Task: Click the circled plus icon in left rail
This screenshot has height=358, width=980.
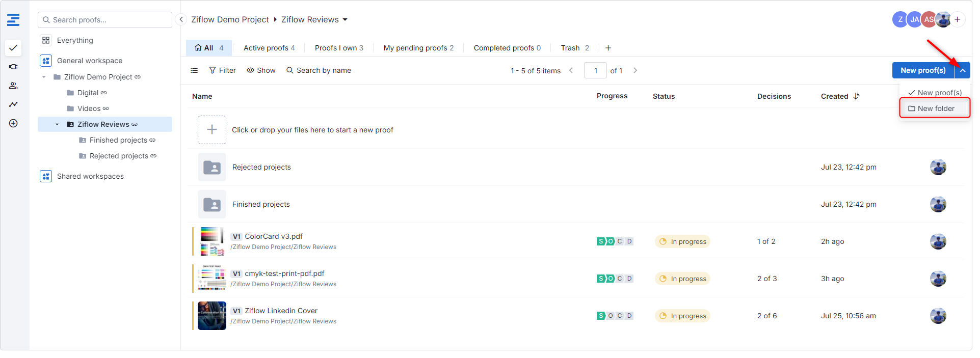Action: tap(13, 123)
